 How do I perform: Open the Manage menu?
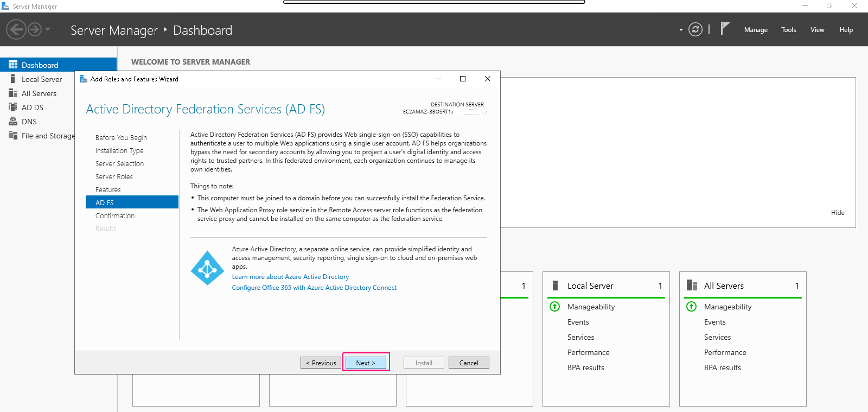pyautogui.click(x=756, y=30)
